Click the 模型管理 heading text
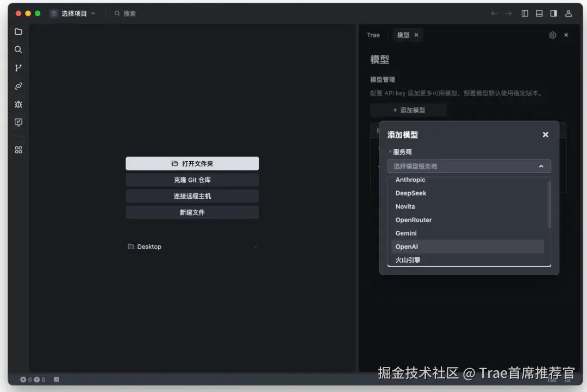This screenshot has width=587, height=392. tap(383, 80)
